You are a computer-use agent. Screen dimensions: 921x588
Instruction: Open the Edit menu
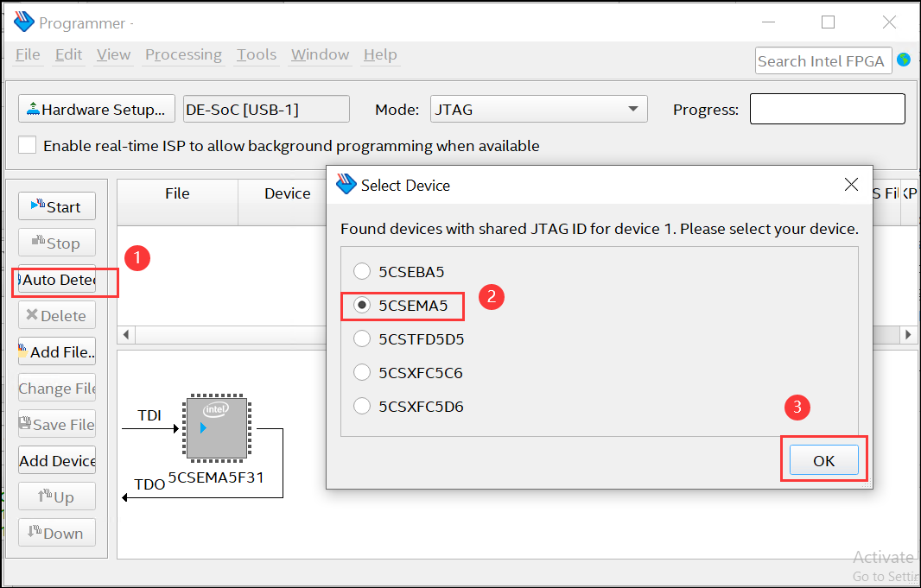tap(68, 54)
